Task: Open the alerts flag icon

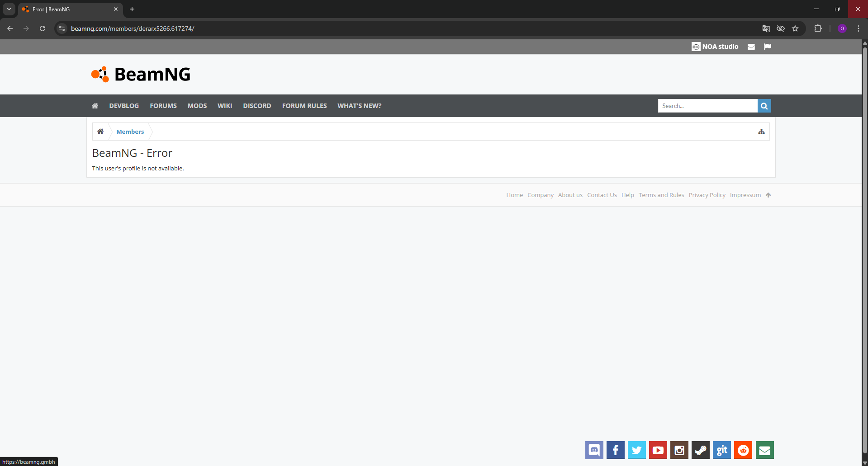Action: [x=767, y=47]
